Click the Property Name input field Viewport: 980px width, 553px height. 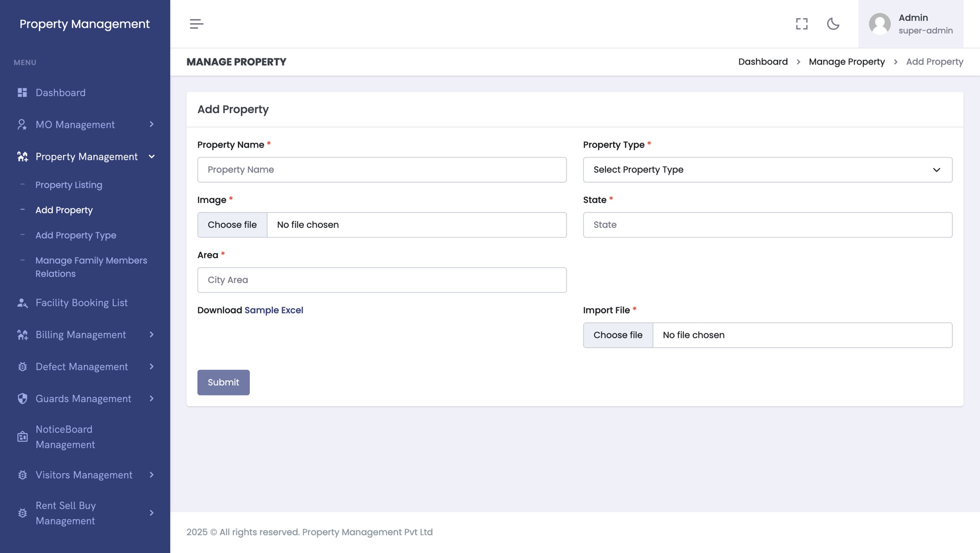pyautogui.click(x=382, y=170)
